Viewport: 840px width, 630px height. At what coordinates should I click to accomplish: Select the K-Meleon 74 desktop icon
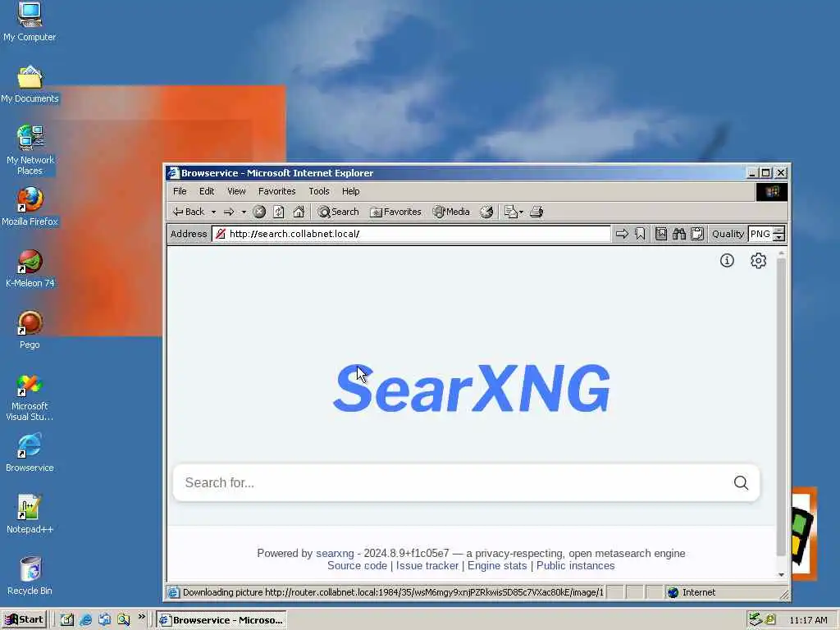pyautogui.click(x=30, y=269)
